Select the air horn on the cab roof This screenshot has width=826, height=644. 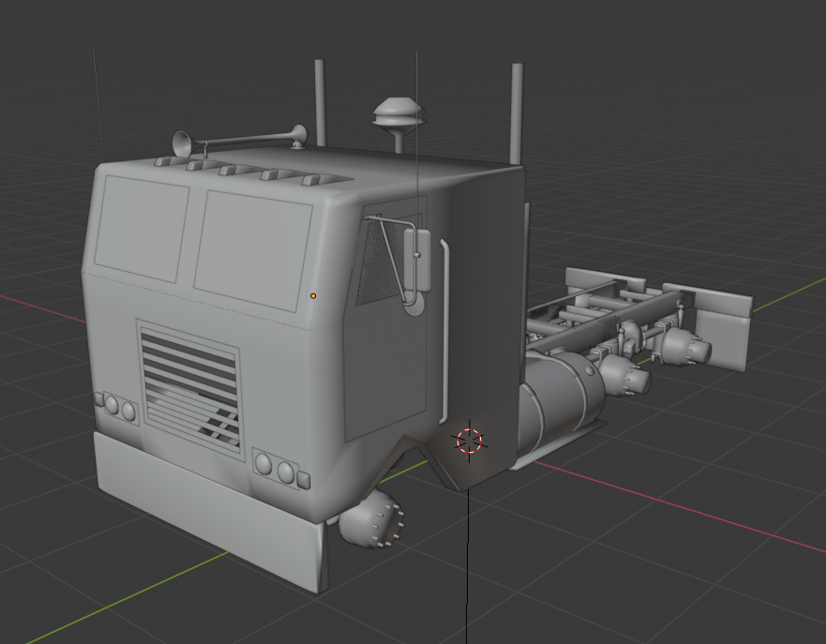coord(239,140)
